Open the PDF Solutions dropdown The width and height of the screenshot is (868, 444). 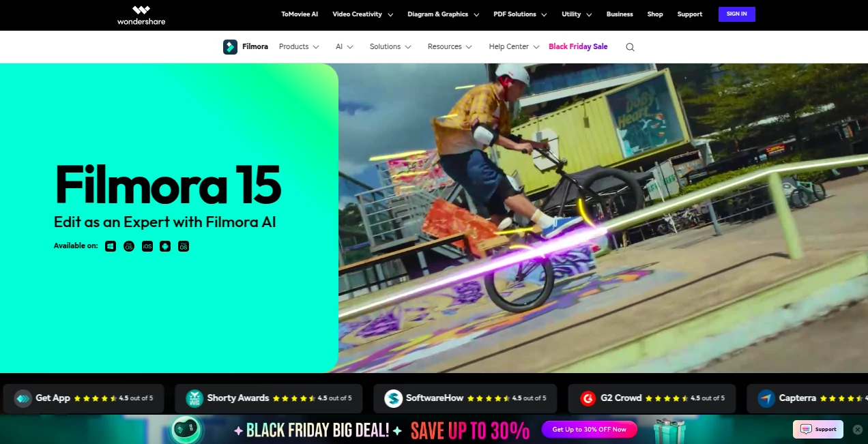(x=515, y=14)
